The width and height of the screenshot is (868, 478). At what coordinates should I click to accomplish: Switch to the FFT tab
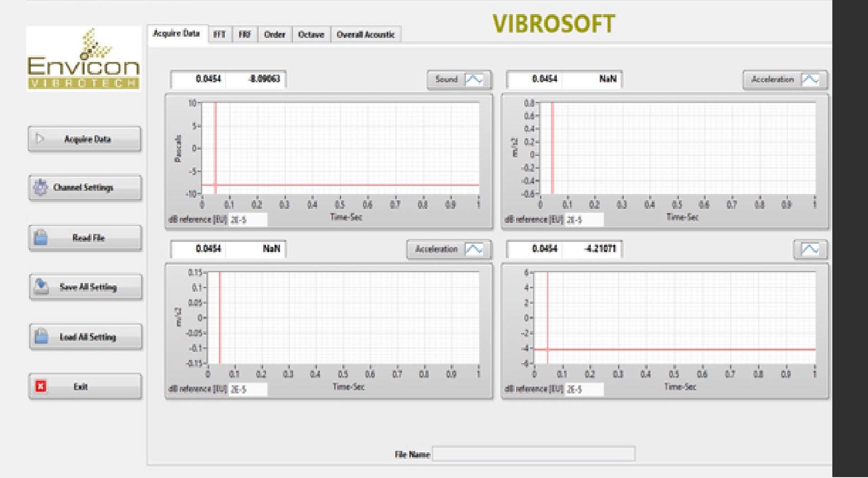tap(219, 35)
